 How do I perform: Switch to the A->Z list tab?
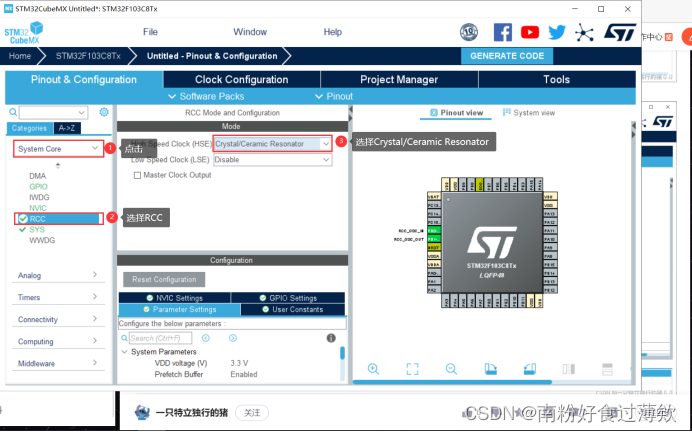point(67,128)
